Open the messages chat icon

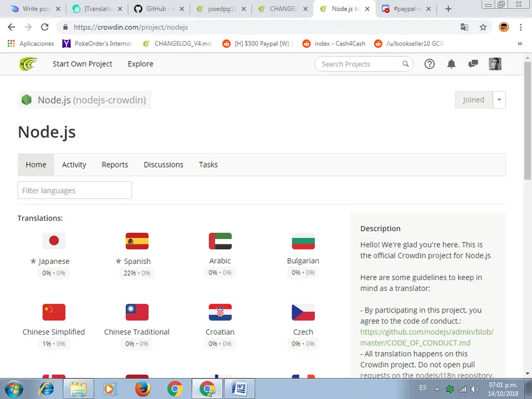pyautogui.click(x=473, y=64)
